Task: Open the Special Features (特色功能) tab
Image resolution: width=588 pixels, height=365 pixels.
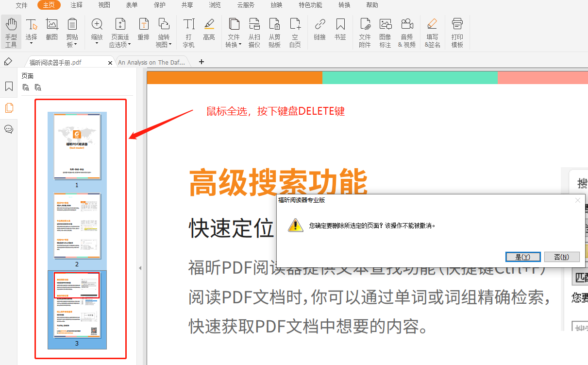Action: tap(310, 5)
